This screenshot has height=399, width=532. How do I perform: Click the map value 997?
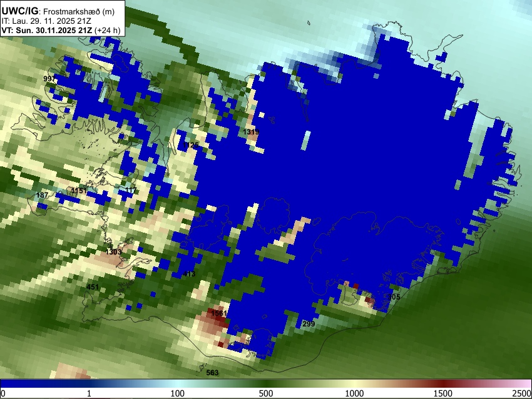point(49,79)
